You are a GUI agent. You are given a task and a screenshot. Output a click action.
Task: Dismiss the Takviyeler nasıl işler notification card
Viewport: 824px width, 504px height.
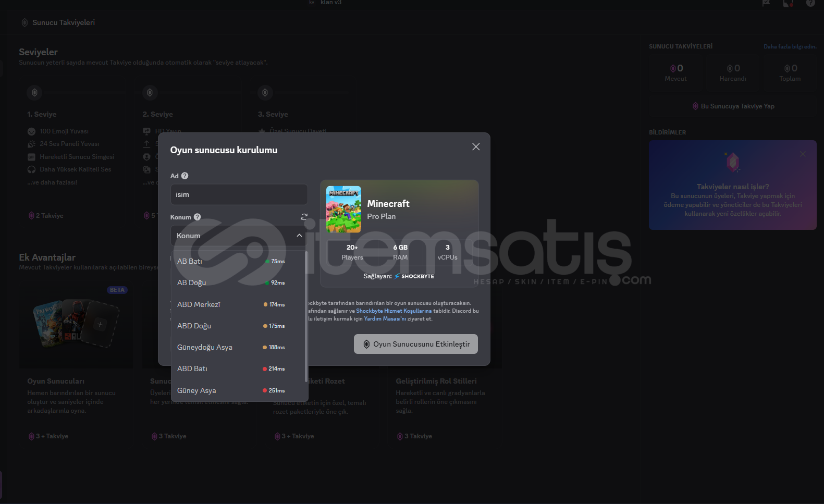(803, 154)
